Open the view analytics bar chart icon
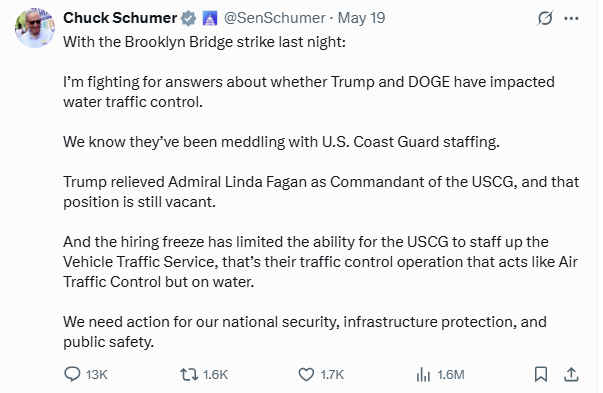This screenshot has height=393, width=603. 423,374
